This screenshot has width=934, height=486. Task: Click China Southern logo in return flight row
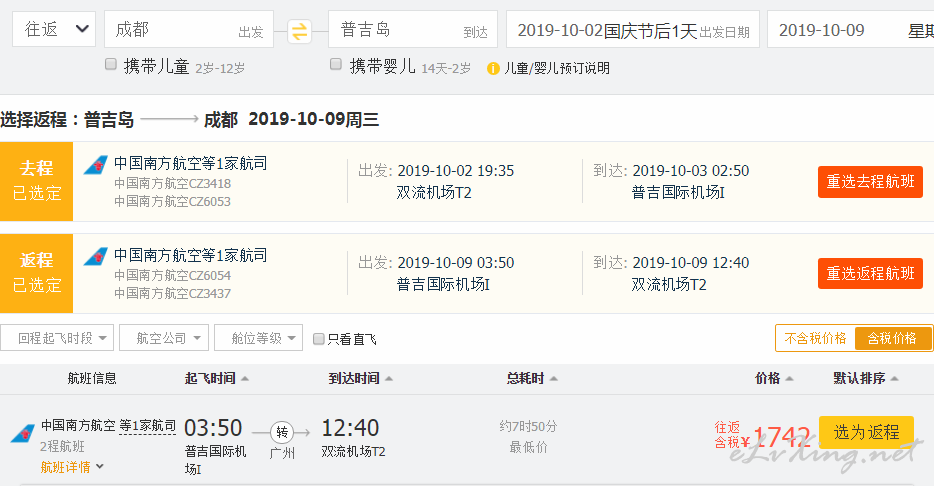pyautogui.click(x=95, y=257)
